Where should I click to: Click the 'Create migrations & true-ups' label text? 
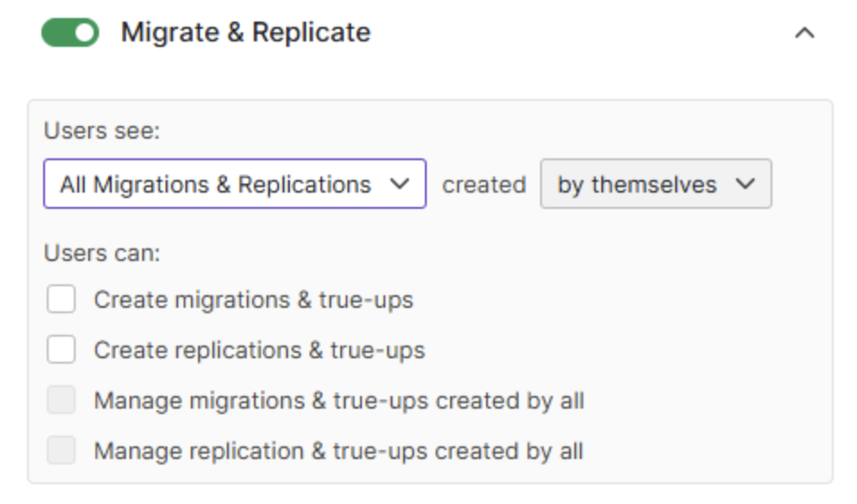254,300
